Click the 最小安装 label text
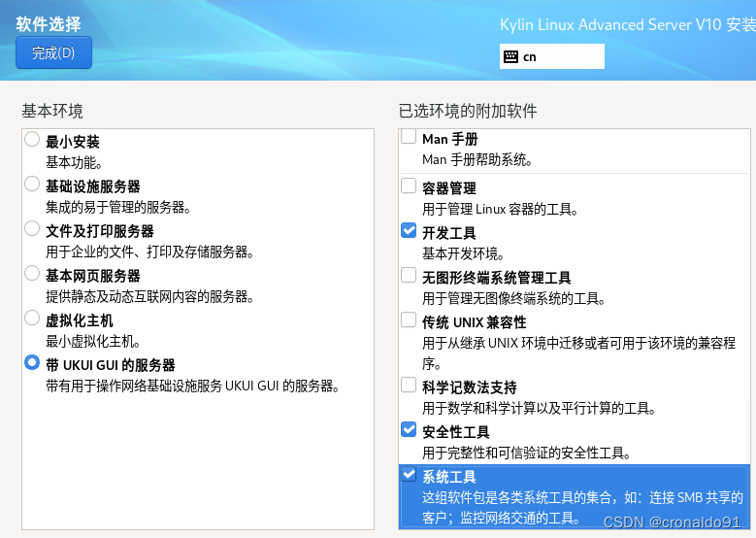 (73, 142)
